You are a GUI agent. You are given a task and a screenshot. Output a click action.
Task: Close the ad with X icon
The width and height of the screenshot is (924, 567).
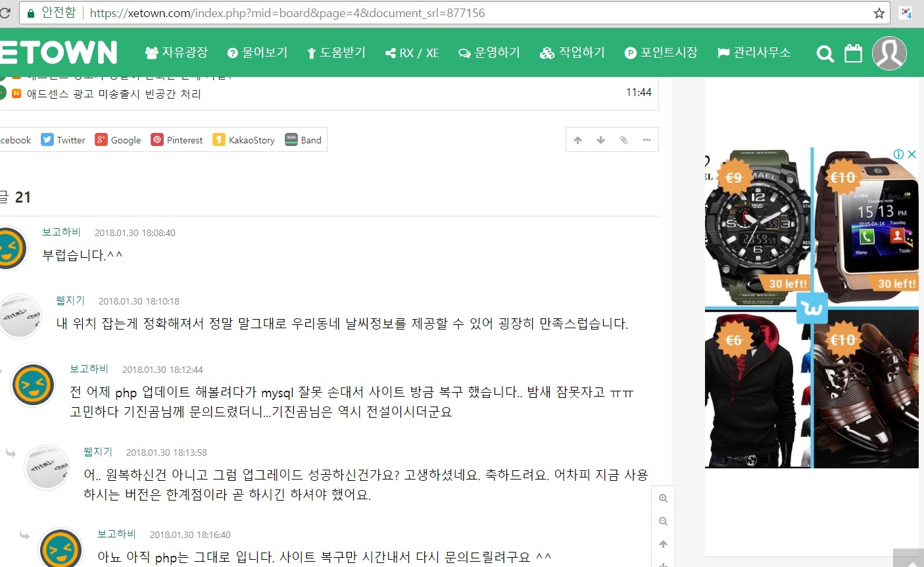click(912, 154)
